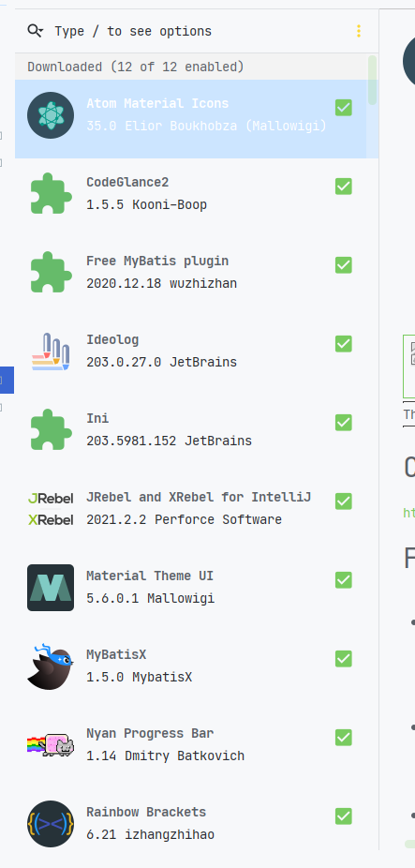
Task: Click the Nyan cat plugin icon
Action: 51,744
